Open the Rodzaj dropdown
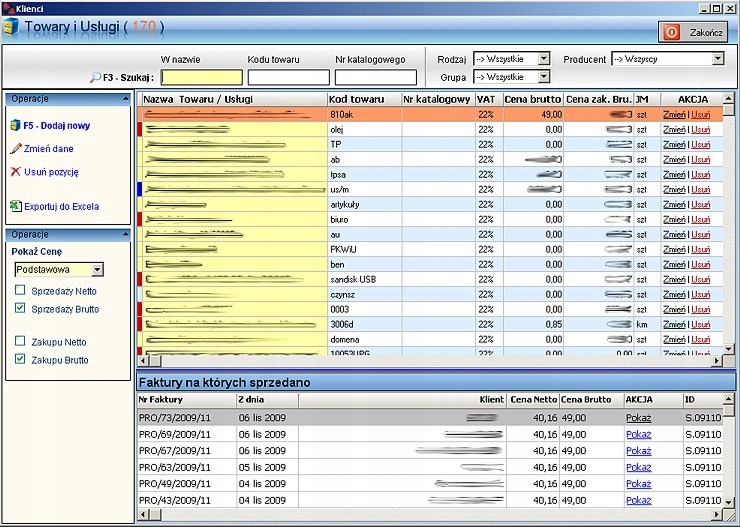Viewport: 740px width, 527px height. 544,59
